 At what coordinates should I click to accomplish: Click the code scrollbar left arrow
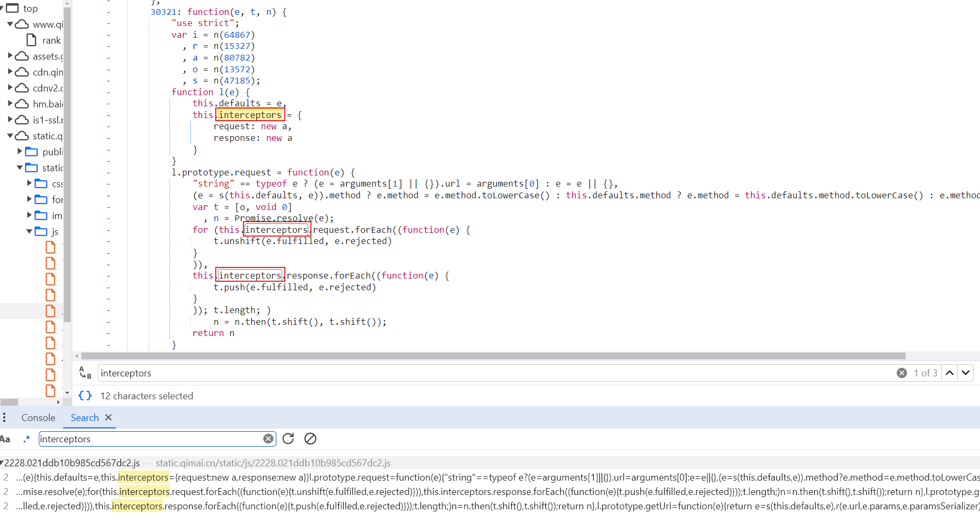[77, 356]
